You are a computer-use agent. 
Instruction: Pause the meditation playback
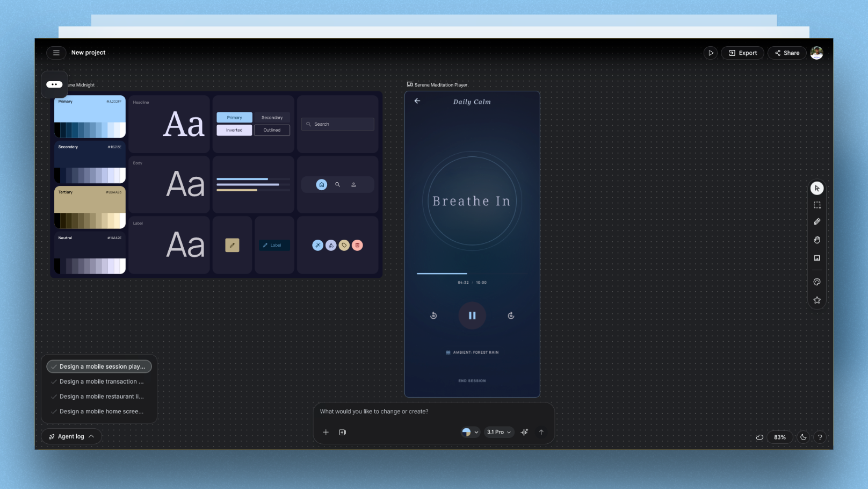(x=472, y=315)
